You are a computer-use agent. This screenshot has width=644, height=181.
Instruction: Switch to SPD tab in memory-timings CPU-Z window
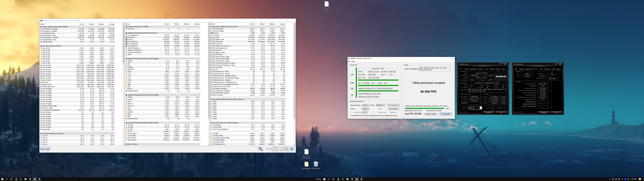click(x=541, y=69)
